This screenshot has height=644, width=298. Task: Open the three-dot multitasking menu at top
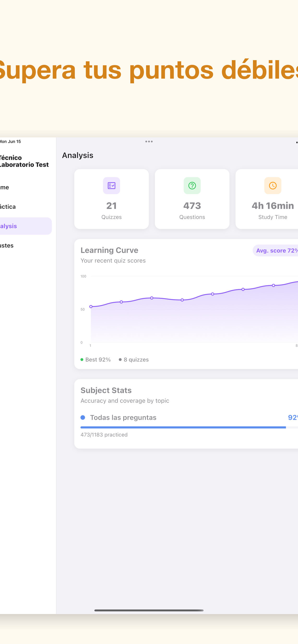(149, 142)
